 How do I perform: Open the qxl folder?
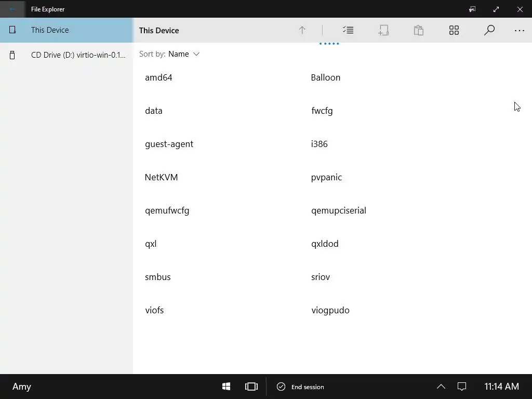point(151,244)
